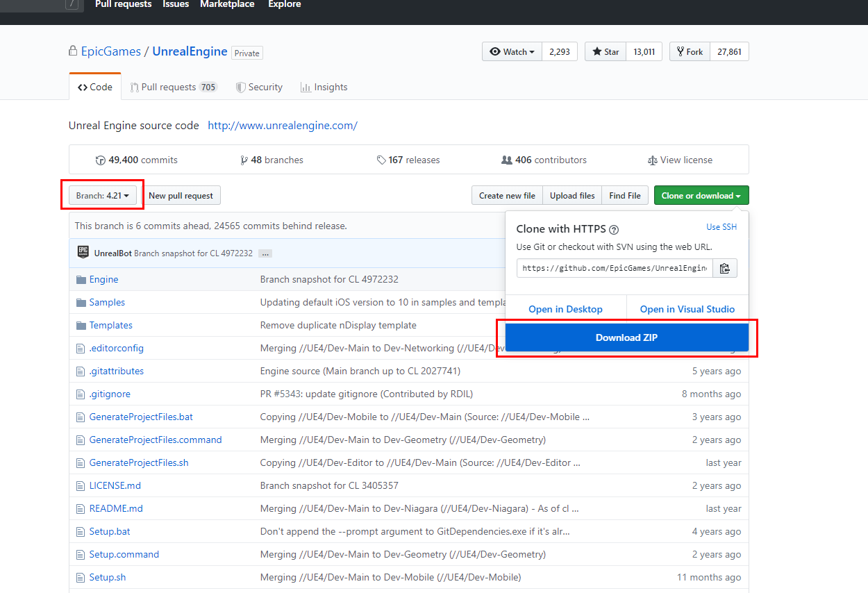Click the file icon next to GenerateProjectFiles.command

[81, 440]
